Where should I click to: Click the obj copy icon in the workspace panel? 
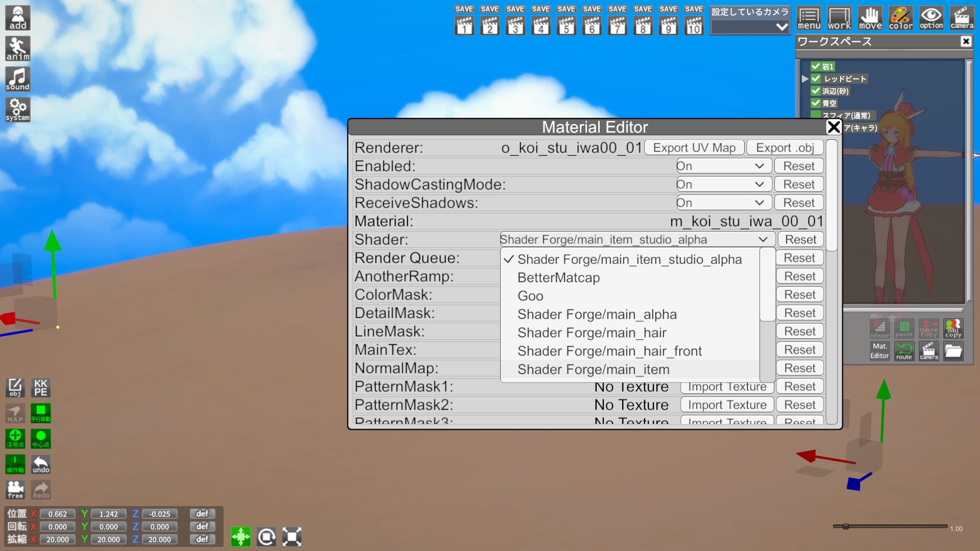pos(953,329)
